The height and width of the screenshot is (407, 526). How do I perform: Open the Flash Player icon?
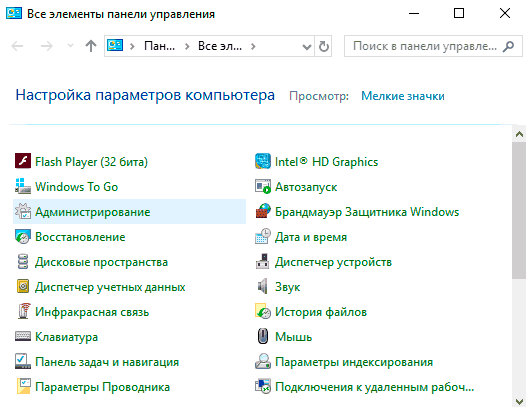click(x=23, y=161)
